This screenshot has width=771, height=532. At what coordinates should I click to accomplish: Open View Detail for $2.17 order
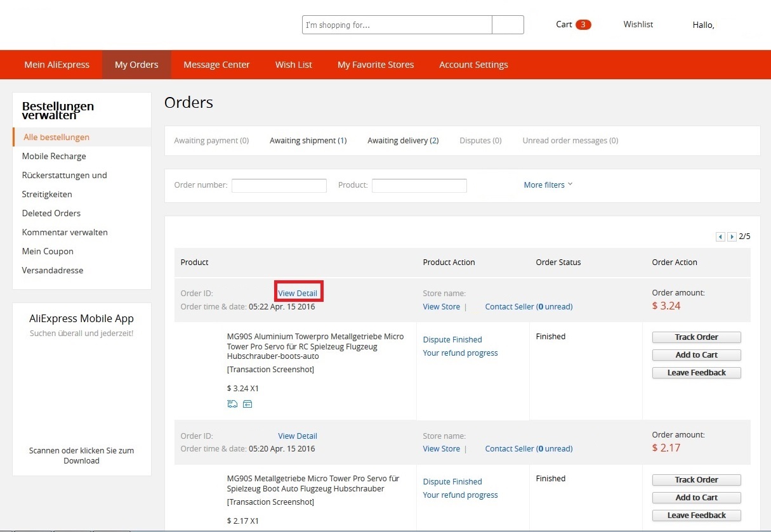tap(298, 436)
